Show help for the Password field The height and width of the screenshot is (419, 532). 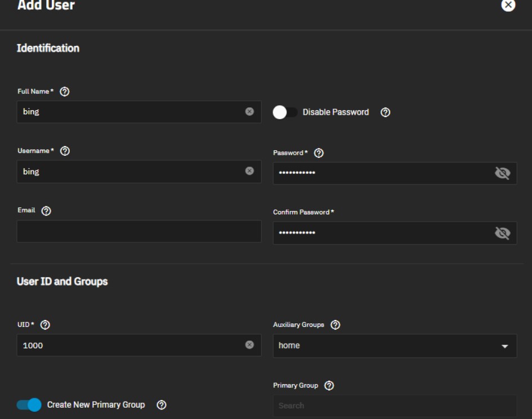(319, 154)
